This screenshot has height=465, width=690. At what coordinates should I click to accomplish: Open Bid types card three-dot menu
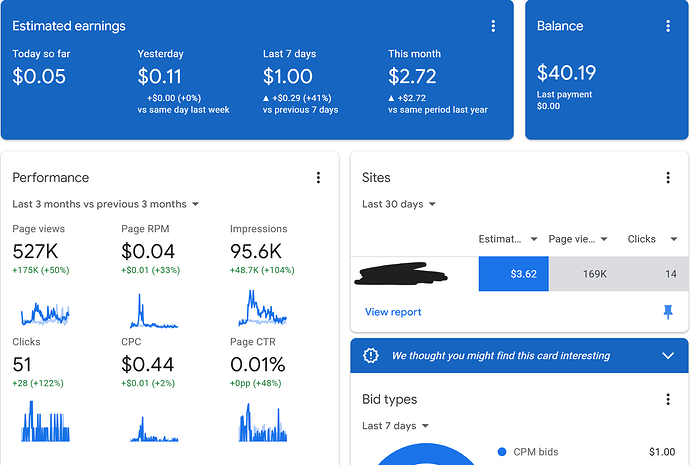point(668,399)
